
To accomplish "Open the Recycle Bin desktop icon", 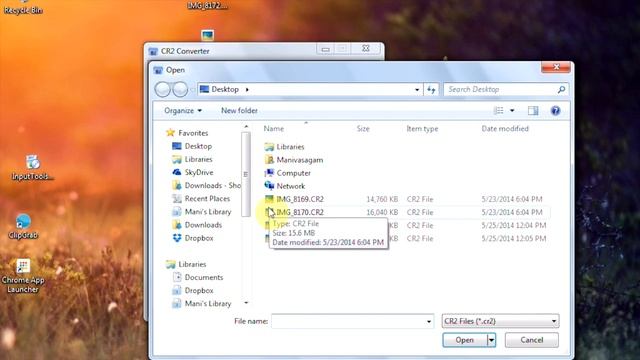I will 23,8.
